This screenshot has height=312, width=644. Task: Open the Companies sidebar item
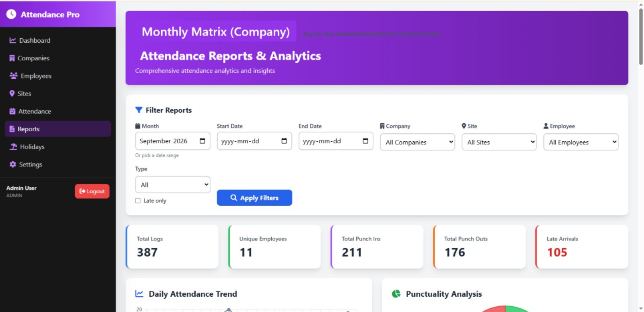point(58,58)
